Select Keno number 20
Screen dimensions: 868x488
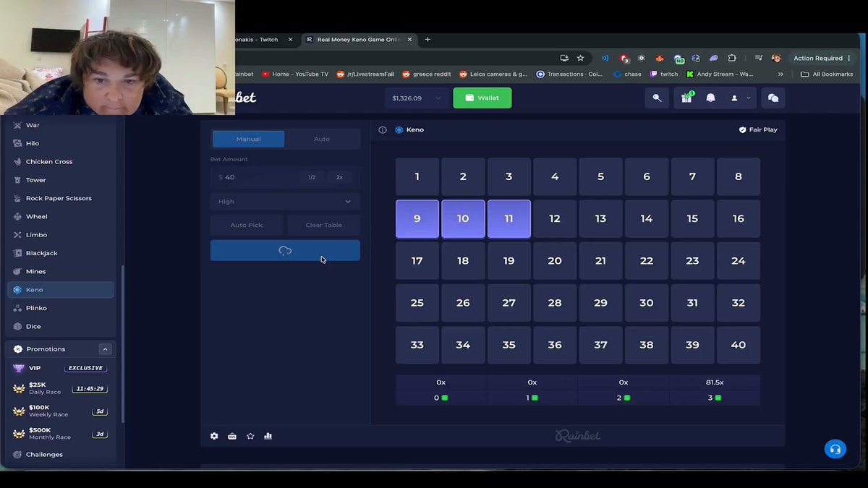point(555,261)
